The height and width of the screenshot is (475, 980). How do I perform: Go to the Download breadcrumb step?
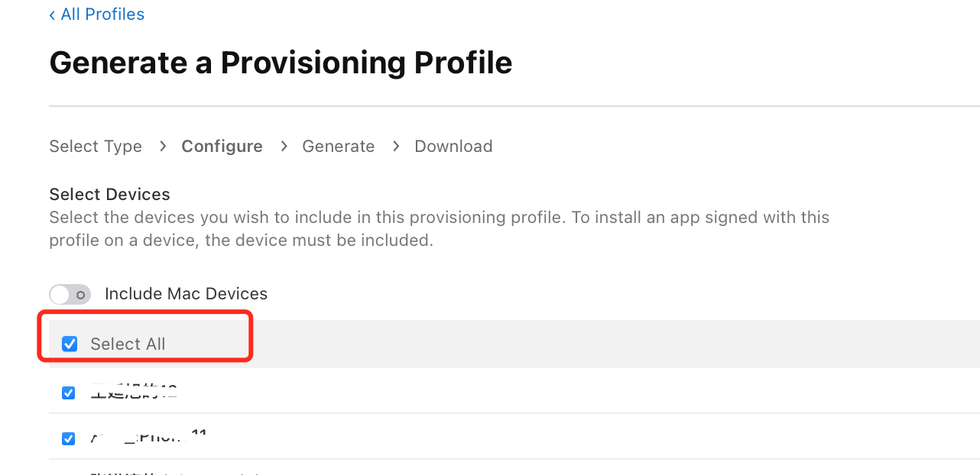point(453,147)
